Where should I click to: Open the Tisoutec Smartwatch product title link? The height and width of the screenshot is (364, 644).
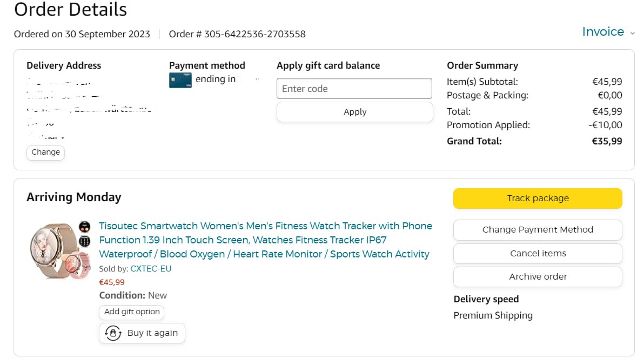point(265,240)
